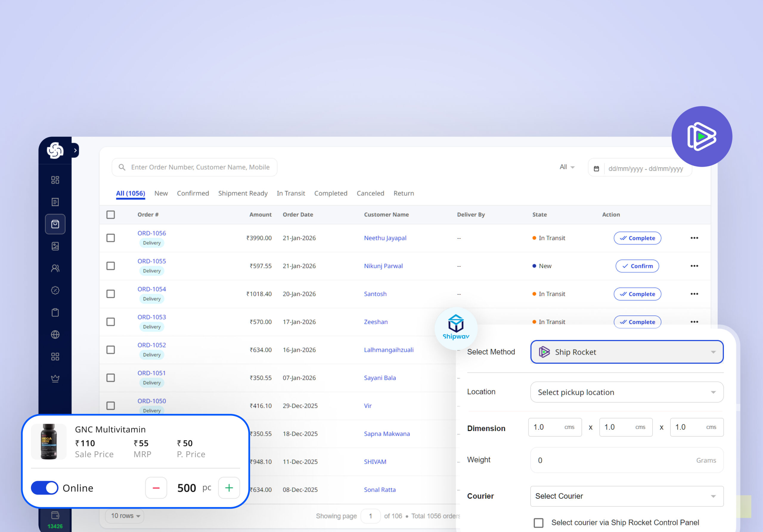Click the crown icon in sidebar
The height and width of the screenshot is (532, 763).
55,379
